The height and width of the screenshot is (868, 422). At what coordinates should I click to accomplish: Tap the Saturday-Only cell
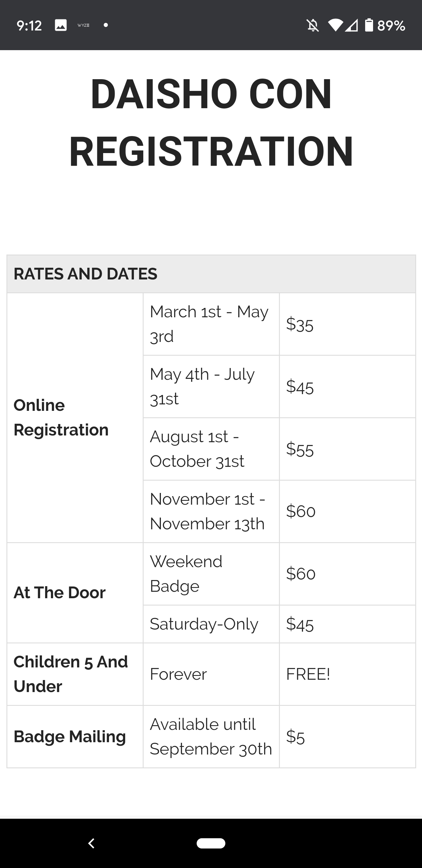pos(211,624)
